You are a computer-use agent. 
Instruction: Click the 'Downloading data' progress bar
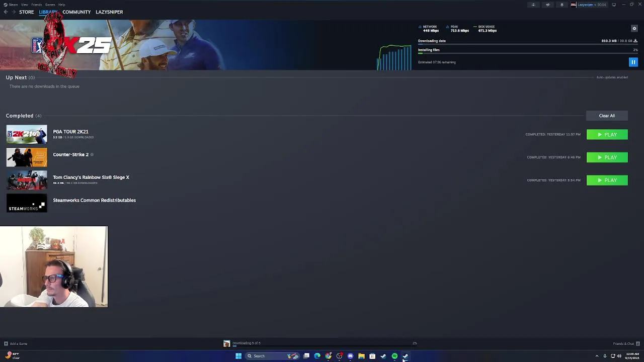[528, 45]
